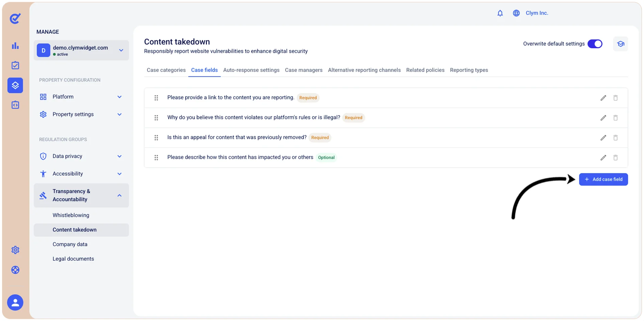The width and height of the screenshot is (644, 321).
Task: Click the Add case field button
Action: 603,179
